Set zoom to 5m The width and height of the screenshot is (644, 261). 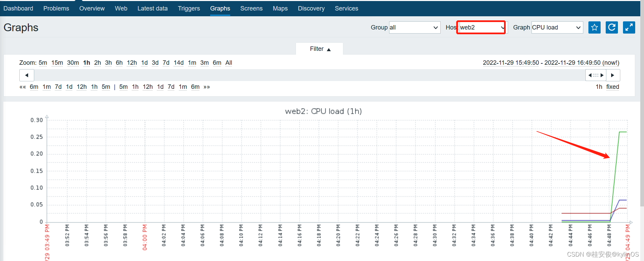[x=43, y=63]
